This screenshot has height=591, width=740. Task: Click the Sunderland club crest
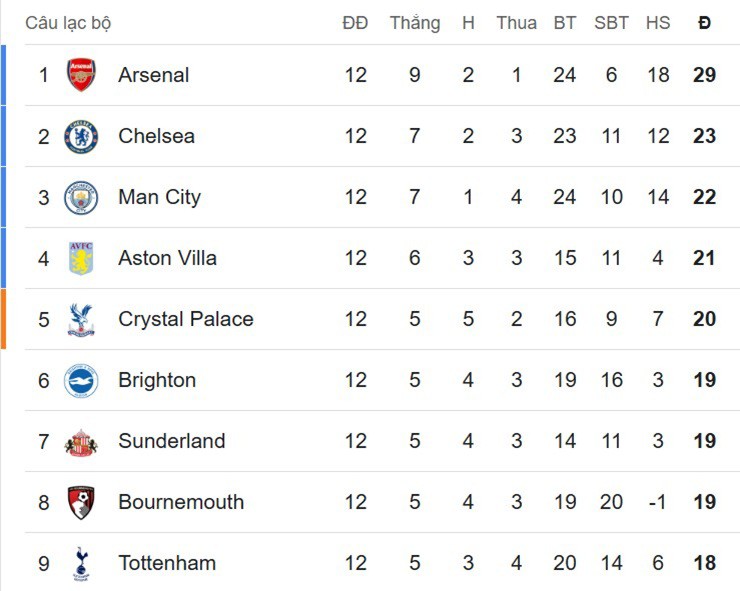[81, 441]
